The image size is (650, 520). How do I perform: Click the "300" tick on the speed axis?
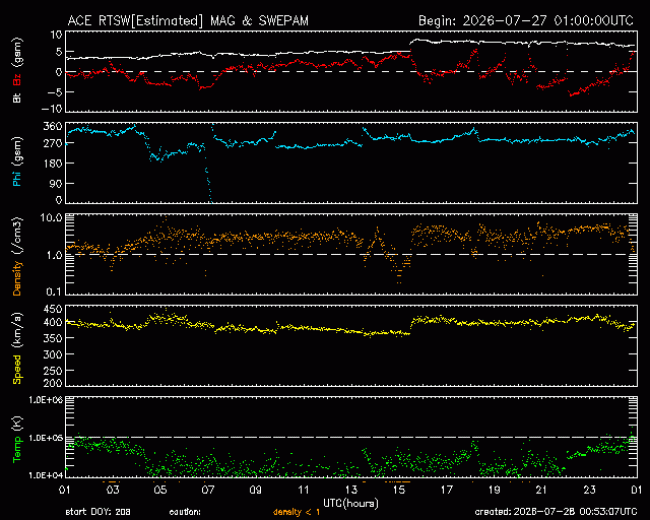point(53,354)
